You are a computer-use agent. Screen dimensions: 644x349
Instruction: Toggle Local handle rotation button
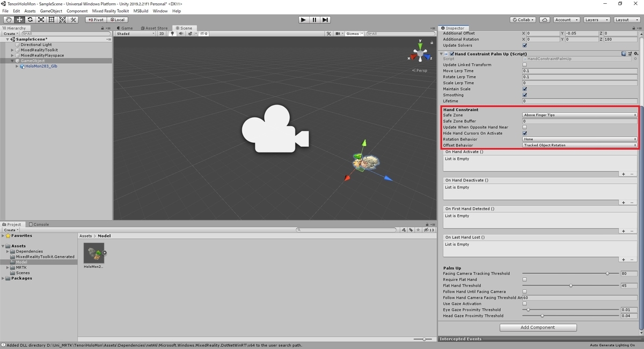116,19
